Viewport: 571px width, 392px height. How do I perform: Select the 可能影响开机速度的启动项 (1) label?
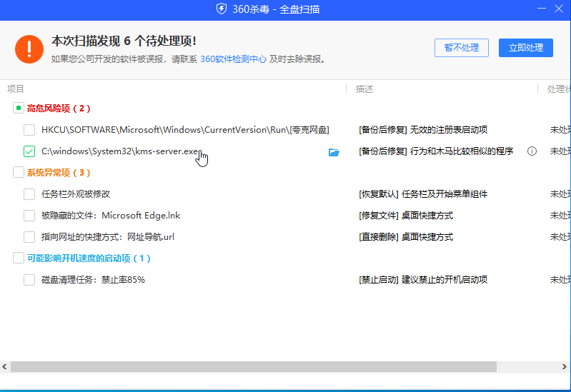pyautogui.click(x=89, y=258)
